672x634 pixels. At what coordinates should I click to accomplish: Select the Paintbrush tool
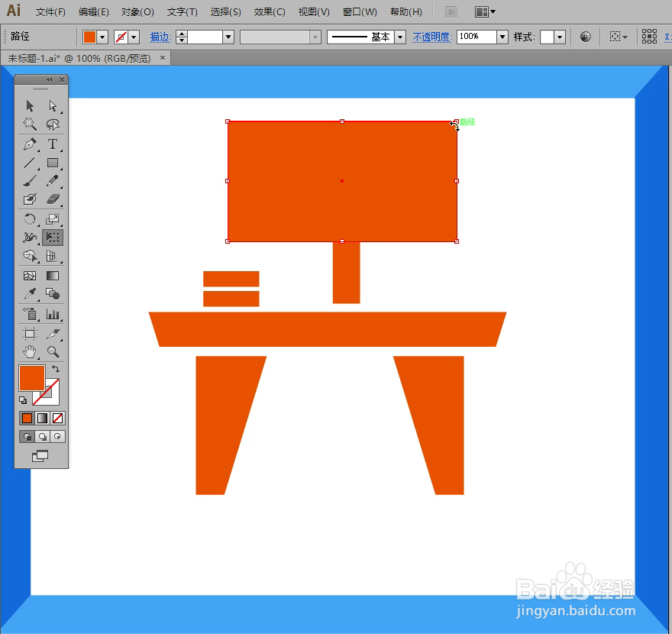point(30,181)
